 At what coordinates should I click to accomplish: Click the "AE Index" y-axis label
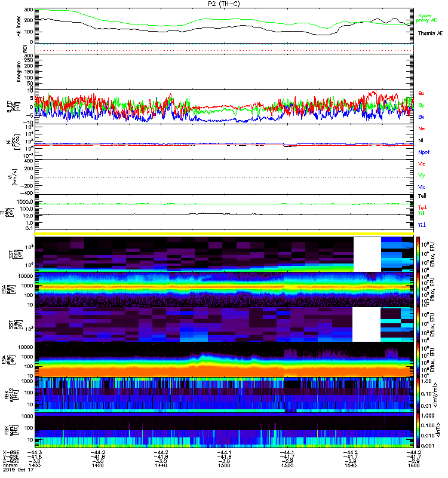coord(19,26)
